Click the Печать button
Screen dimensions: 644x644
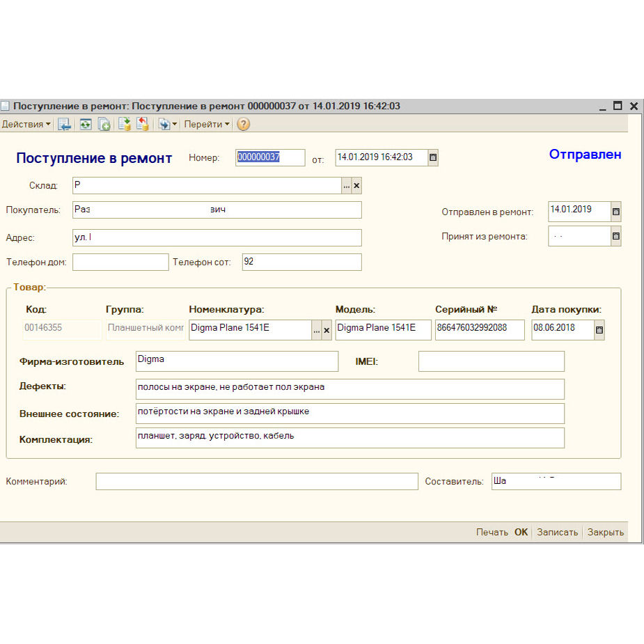[492, 533]
